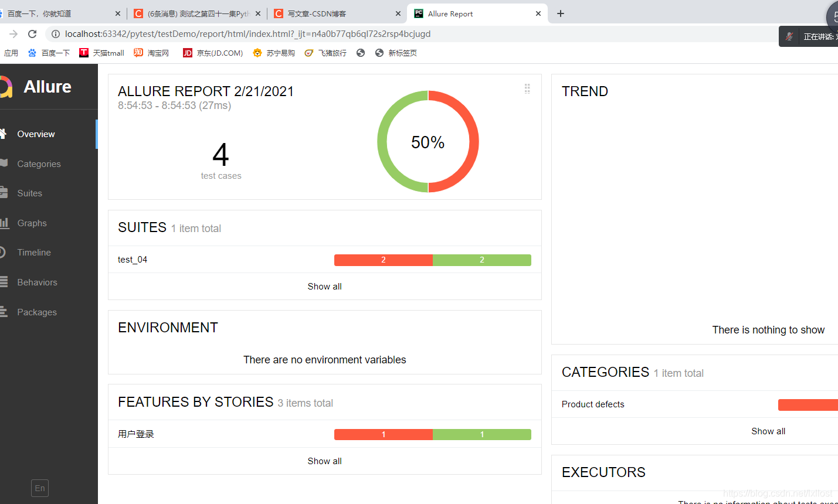Click the Behaviors list icon
The width and height of the screenshot is (838, 504).
coord(4,282)
